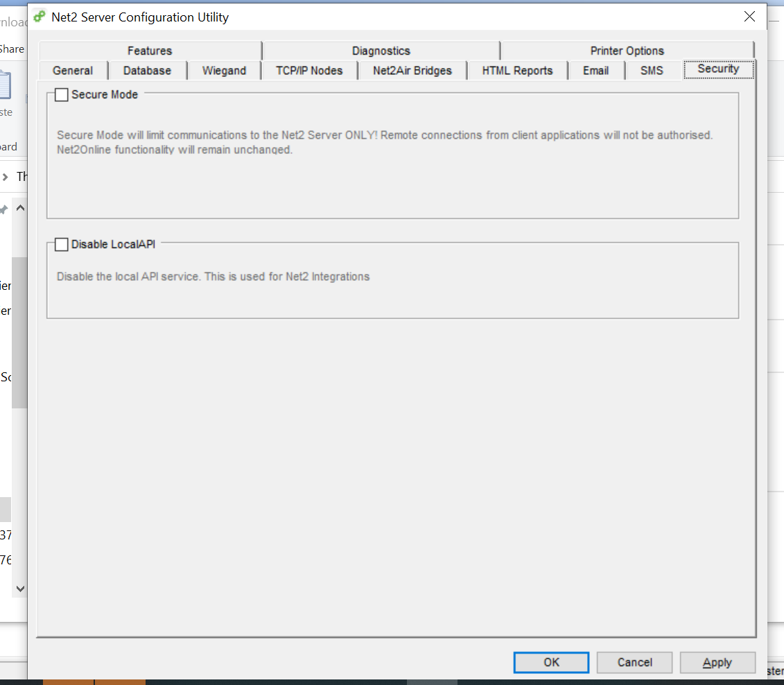Open the Database tab
This screenshot has height=685, width=784.
147,71
